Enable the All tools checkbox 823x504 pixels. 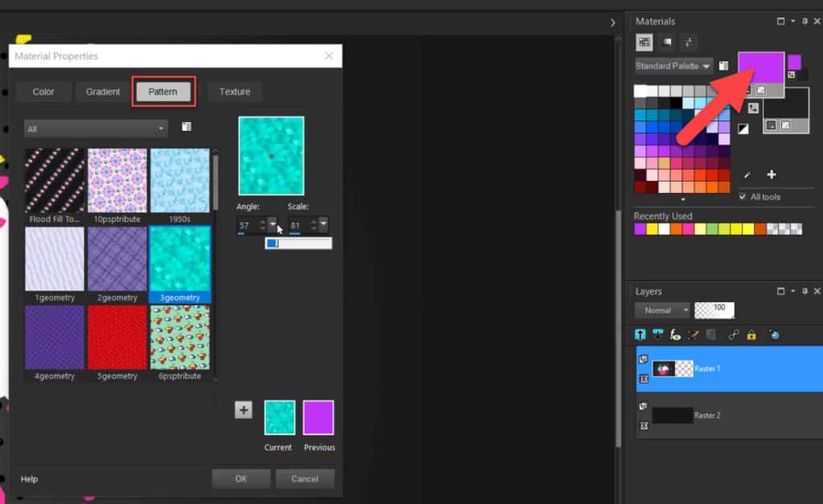point(743,196)
